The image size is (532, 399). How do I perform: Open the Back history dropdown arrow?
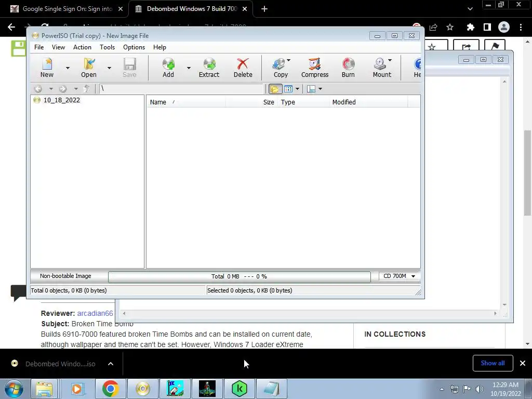pos(51,89)
